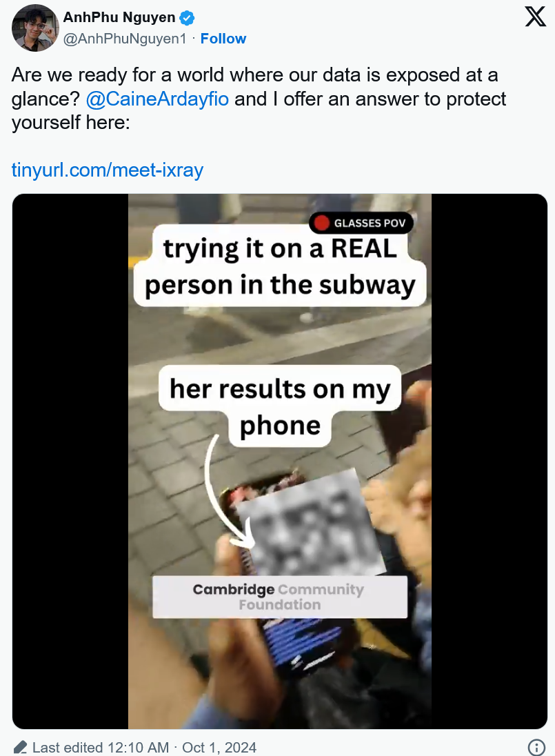Open the AnhPhu Nguyen display name

point(119,17)
